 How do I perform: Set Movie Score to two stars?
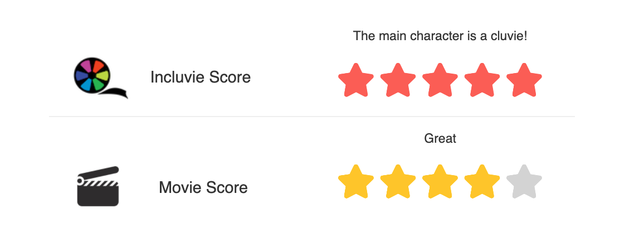click(398, 181)
